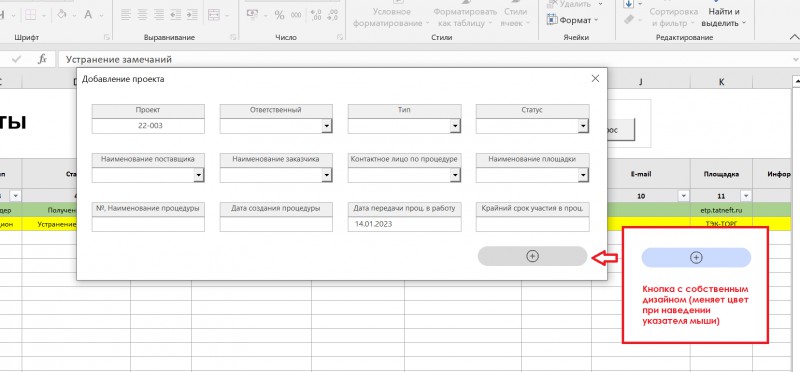Center the cell text horizontally

tap(142, 15)
